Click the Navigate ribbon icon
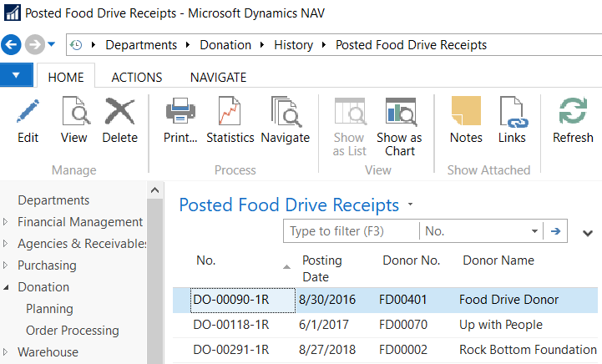This screenshot has height=364, width=602. click(285, 120)
